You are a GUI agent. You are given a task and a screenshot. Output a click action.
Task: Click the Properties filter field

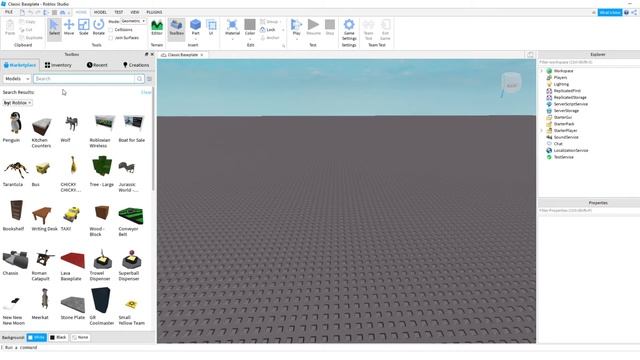pyautogui.click(x=589, y=211)
